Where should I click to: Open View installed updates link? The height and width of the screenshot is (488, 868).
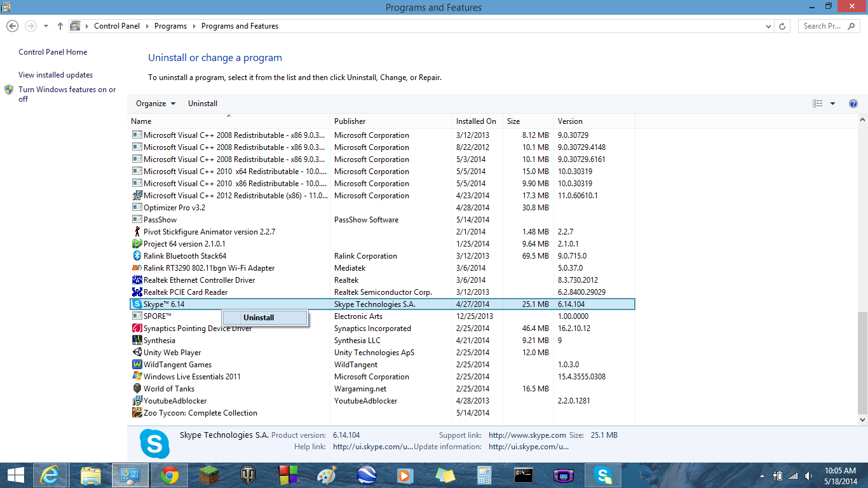tap(55, 75)
